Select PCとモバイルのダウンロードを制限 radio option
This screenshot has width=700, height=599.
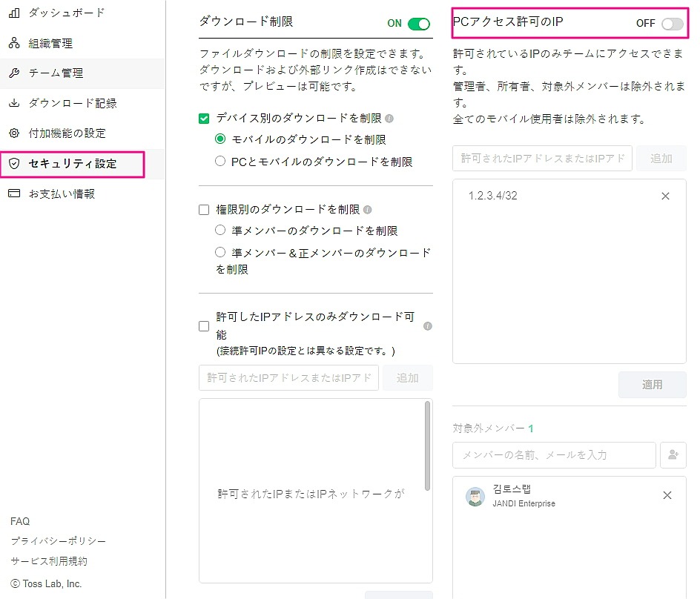point(220,161)
